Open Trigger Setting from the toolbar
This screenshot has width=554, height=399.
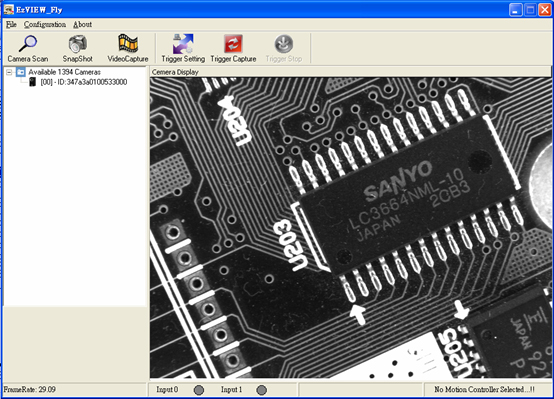(183, 43)
